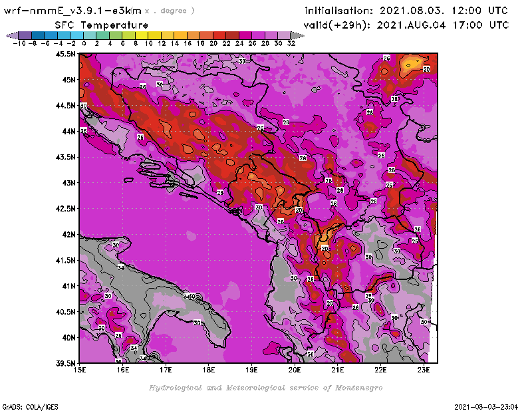Click latitude axis label 44N
532x411 pixels.
68,131
